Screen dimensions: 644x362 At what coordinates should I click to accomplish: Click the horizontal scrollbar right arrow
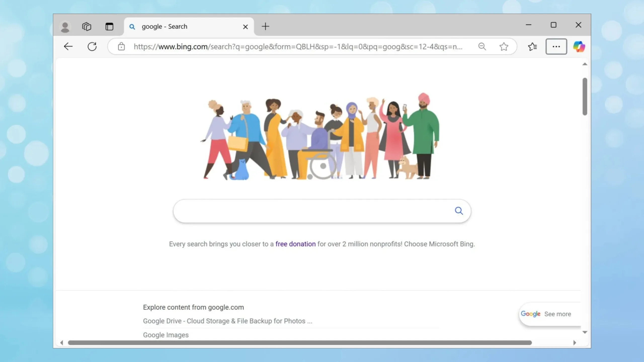tap(575, 343)
